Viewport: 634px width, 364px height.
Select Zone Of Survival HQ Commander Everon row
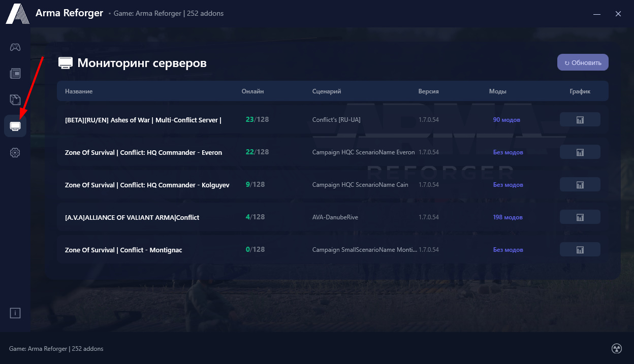[x=333, y=152]
